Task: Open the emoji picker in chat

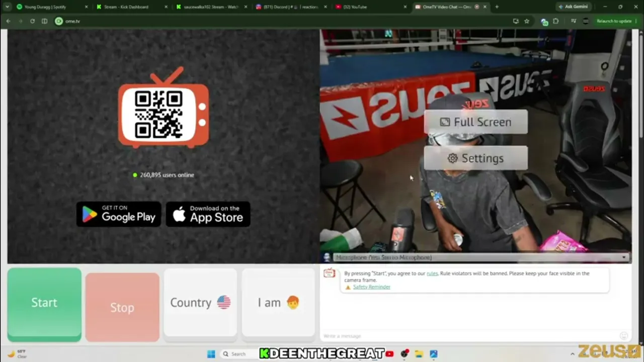Action: click(x=624, y=336)
